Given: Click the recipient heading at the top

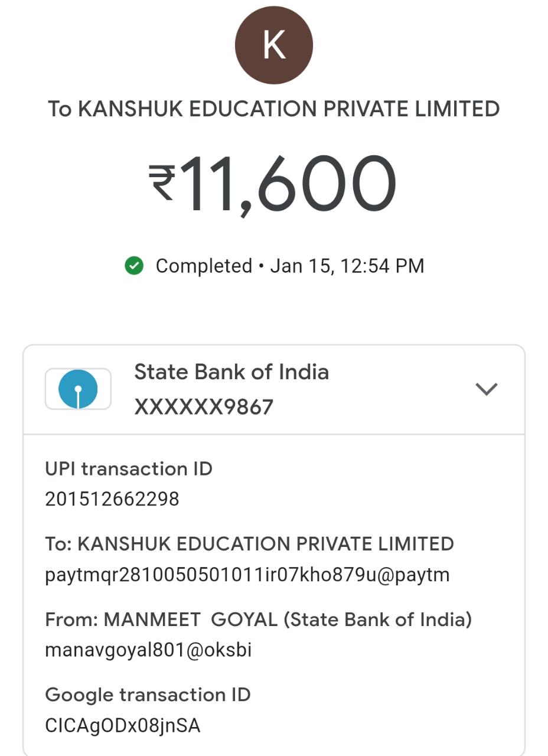Looking at the screenshot, I should pos(273,109).
